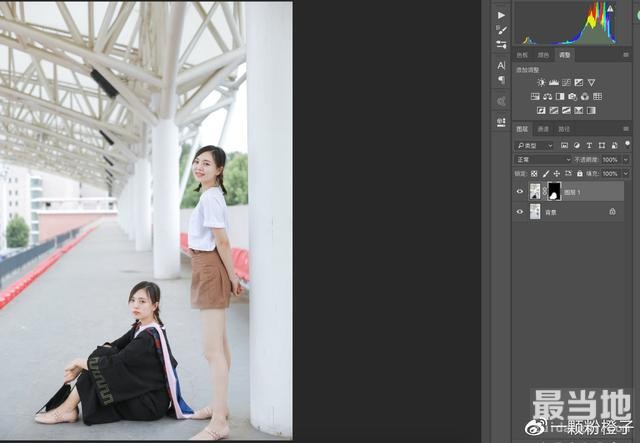Hide Layer 1 with eye icon
640x443 pixels.
(x=519, y=191)
